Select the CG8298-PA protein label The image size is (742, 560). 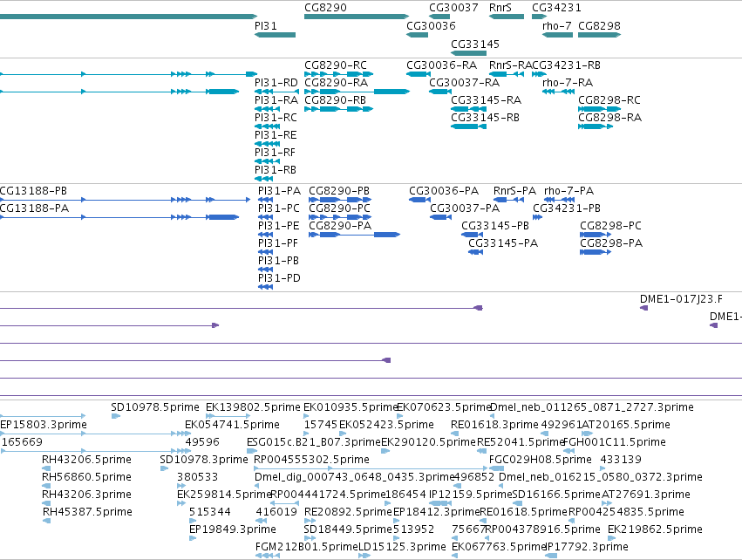click(611, 243)
